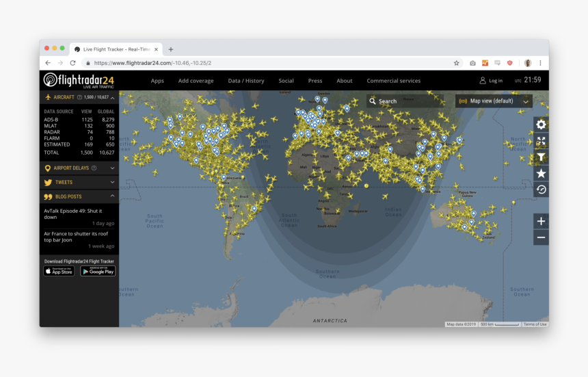This screenshot has width=588, height=377.
Task: Click the Terms of Use link
Action: (535, 324)
